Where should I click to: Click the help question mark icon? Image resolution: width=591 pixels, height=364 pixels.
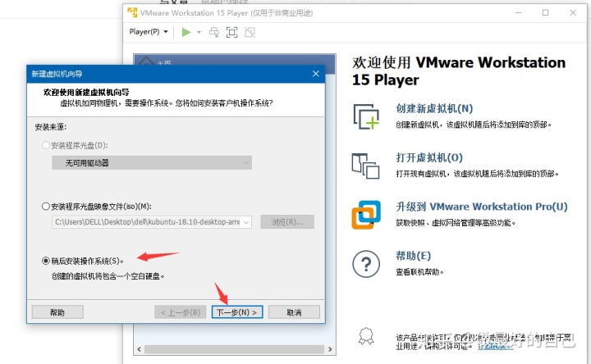(x=366, y=264)
